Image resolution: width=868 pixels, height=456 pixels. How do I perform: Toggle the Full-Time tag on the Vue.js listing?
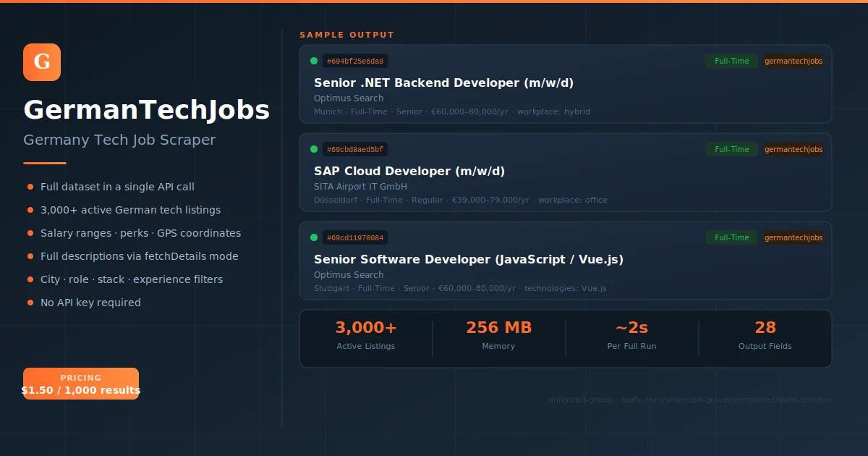pos(731,237)
